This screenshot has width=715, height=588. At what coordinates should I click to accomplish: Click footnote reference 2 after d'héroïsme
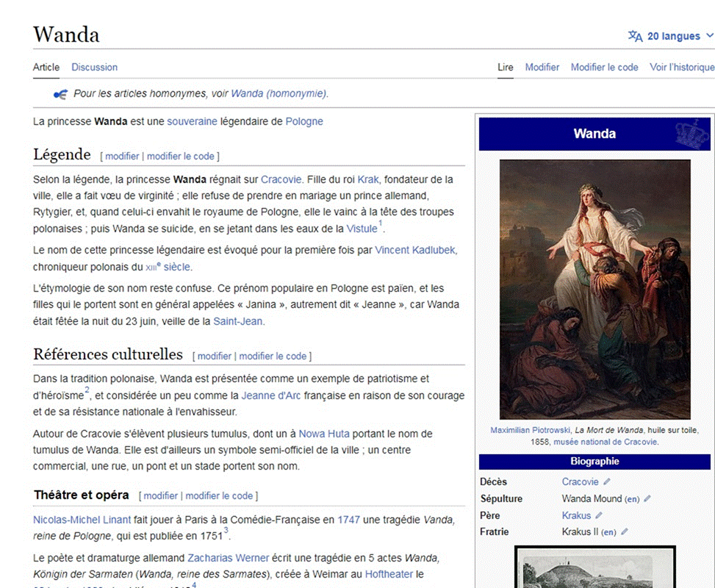coord(87,390)
